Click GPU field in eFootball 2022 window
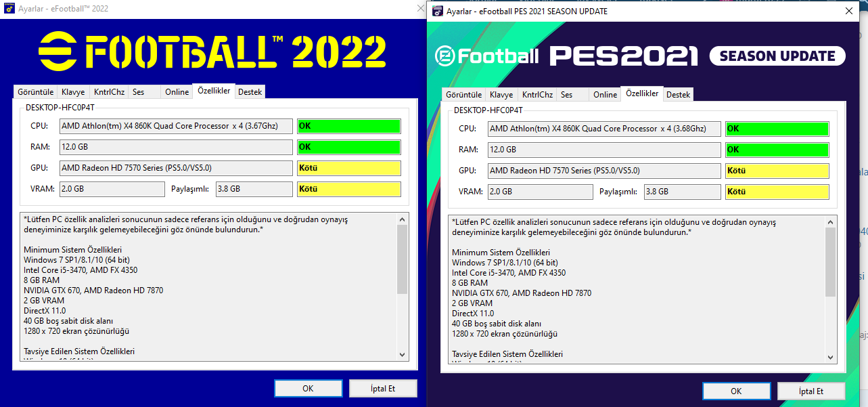The width and height of the screenshot is (868, 407). [x=176, y=168]
